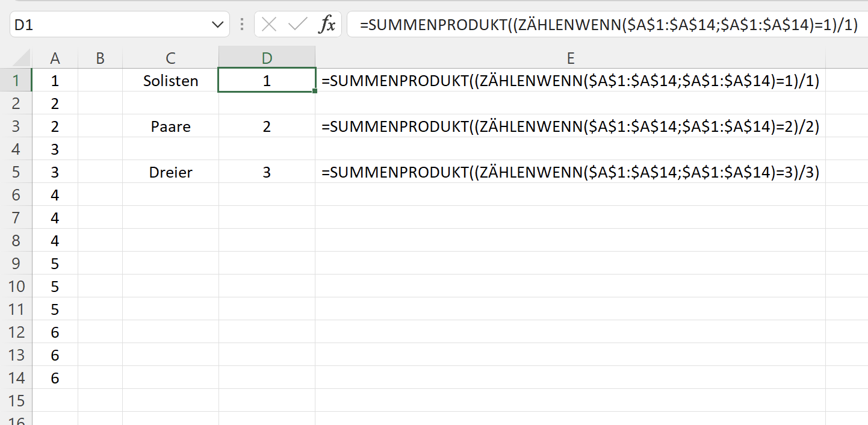Select column D header
The image size is (868, 425).
[267, 58]
